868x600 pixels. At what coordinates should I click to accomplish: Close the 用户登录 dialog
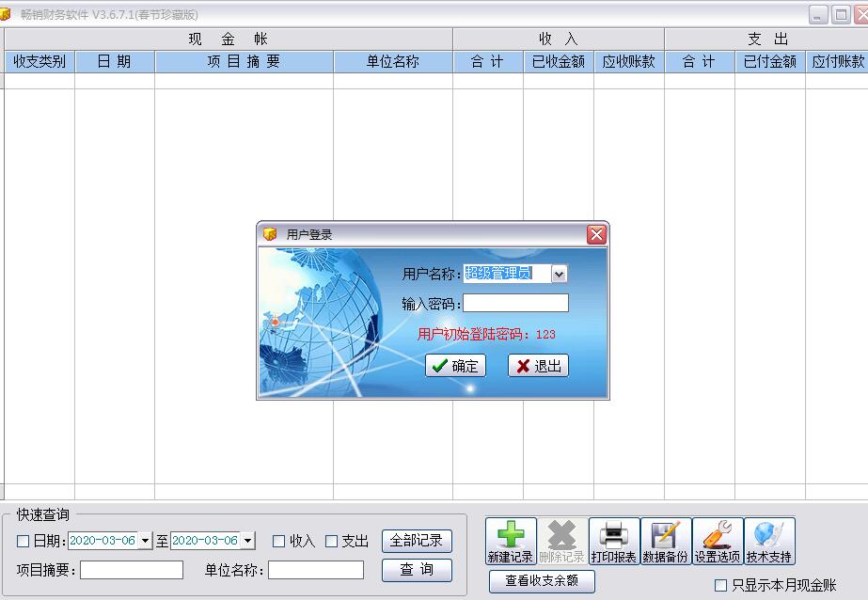coord(596,234)
